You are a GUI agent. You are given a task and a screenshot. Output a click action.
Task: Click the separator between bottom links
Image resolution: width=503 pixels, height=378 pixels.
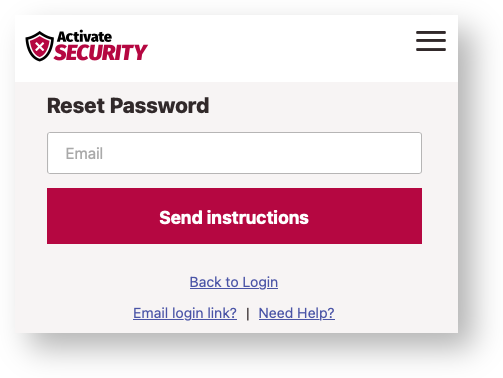pos(248,314)
